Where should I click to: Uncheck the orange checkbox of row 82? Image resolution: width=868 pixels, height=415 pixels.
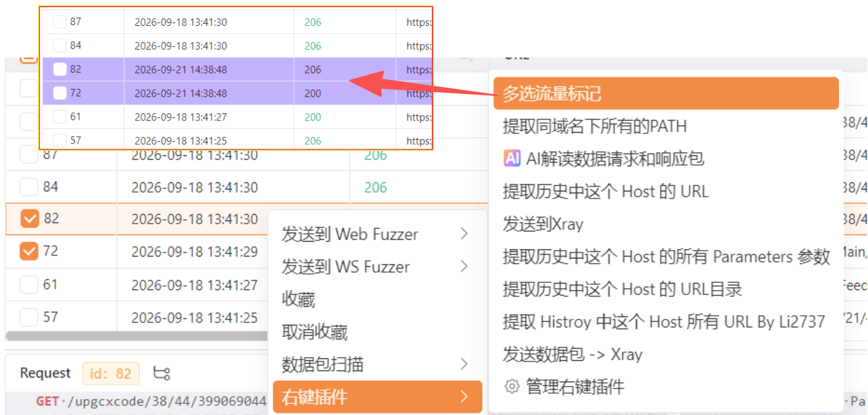pos(29,219)
